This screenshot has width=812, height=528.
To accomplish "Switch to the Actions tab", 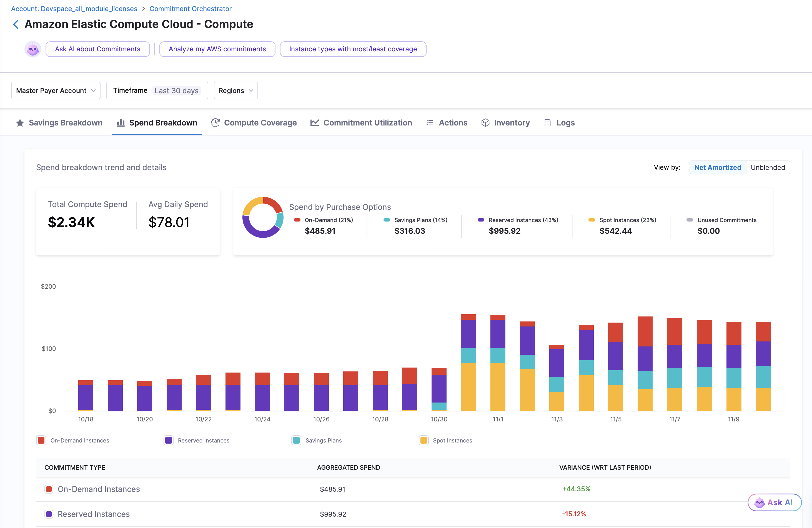I will 447,123.
